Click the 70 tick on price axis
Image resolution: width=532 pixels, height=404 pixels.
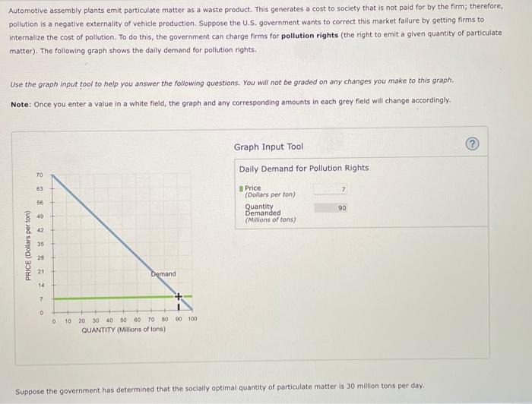[x=40, y=175]
